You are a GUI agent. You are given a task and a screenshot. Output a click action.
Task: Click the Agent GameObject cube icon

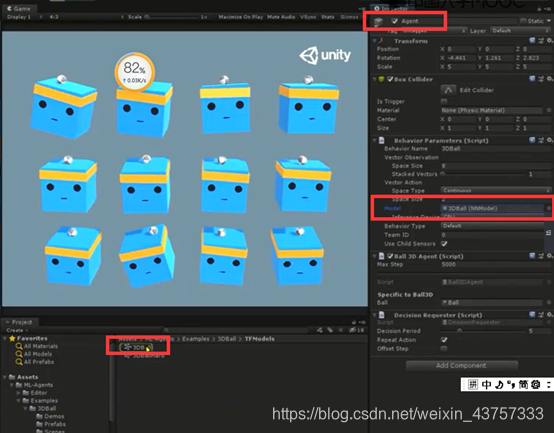[x=378, y=22]
